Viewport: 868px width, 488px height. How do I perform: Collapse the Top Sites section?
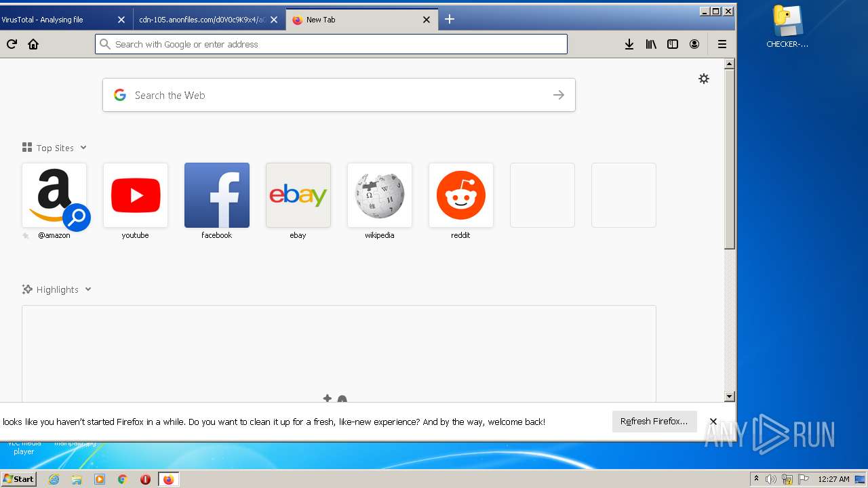pyautogui.click(x=83, y=148)
